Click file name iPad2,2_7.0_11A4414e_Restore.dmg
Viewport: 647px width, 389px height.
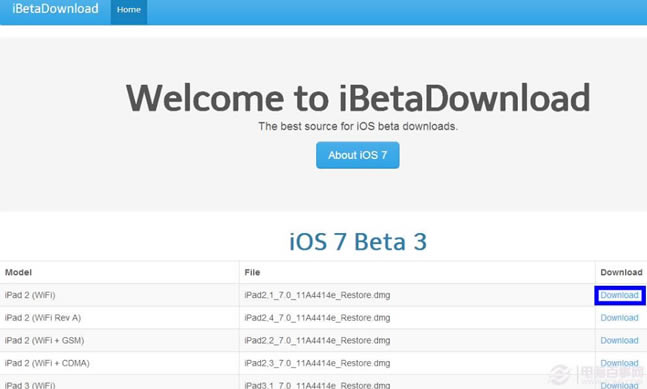click(317, 341)
